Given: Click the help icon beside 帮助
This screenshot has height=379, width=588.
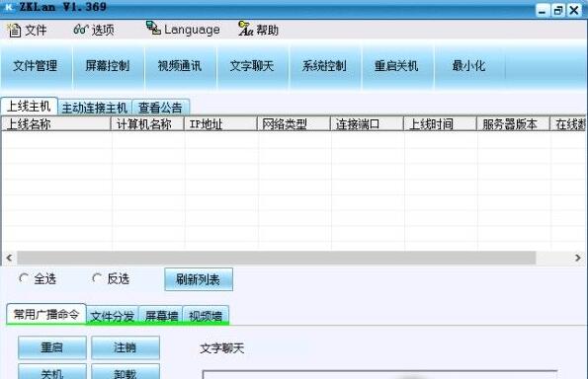Looking at the screenshot, I should click(246, 29).
